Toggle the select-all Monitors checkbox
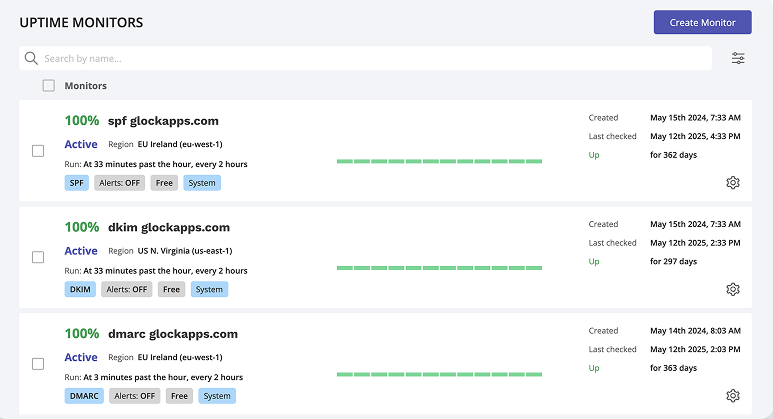This screenshot has height=419, width=773. point(48,86)
